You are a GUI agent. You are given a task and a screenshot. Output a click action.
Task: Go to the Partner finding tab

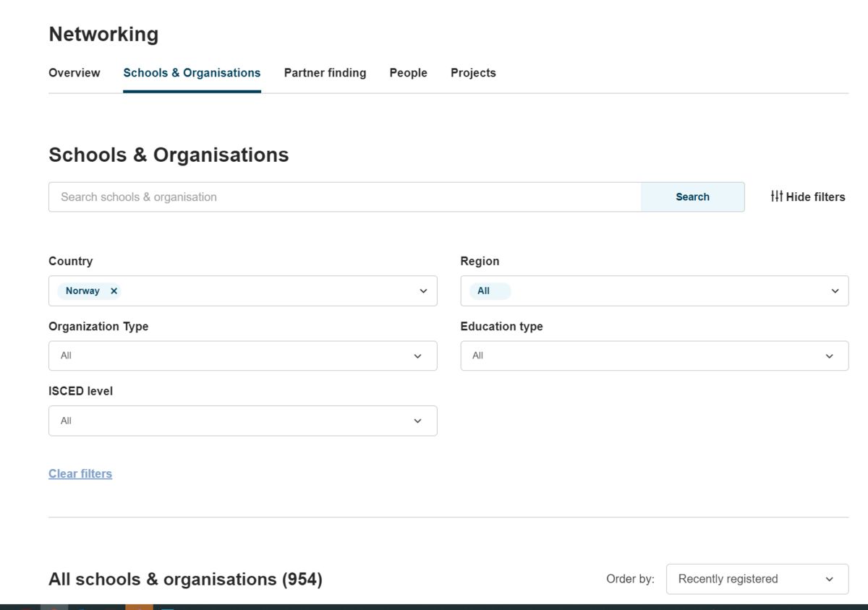325,73
